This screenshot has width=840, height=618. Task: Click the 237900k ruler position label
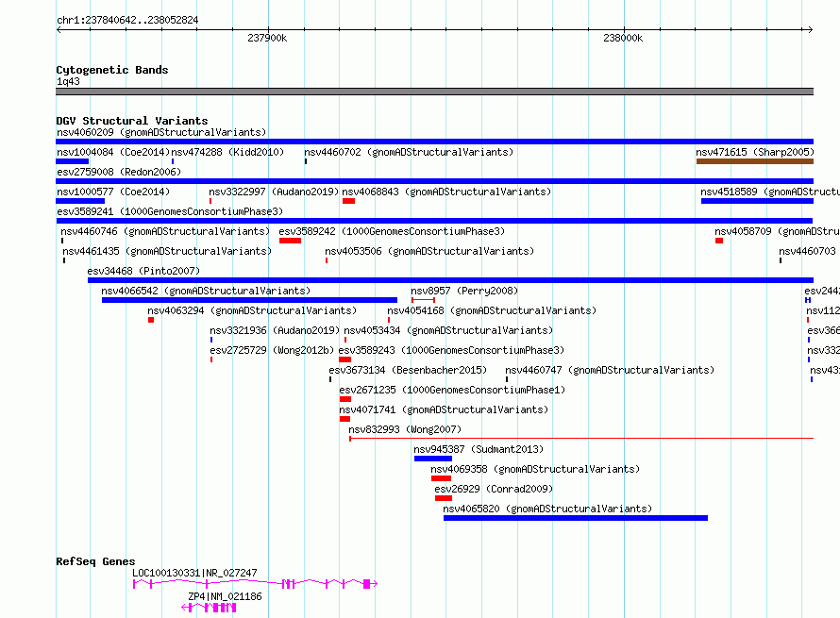click(267, 38)
